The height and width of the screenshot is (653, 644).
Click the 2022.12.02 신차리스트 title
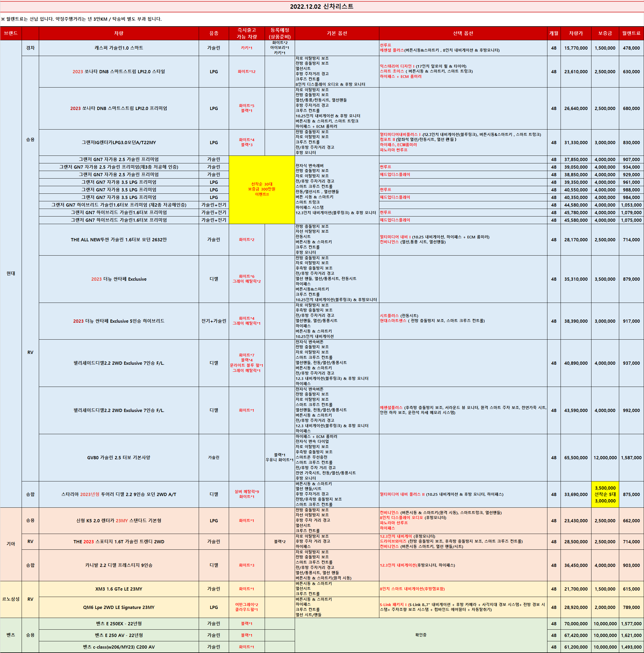click(x=322, y=6)
